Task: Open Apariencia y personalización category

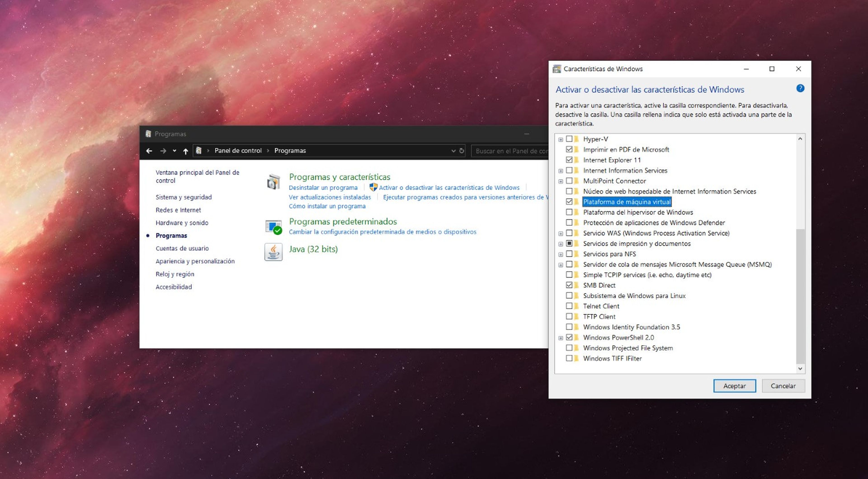Action: 195,261
